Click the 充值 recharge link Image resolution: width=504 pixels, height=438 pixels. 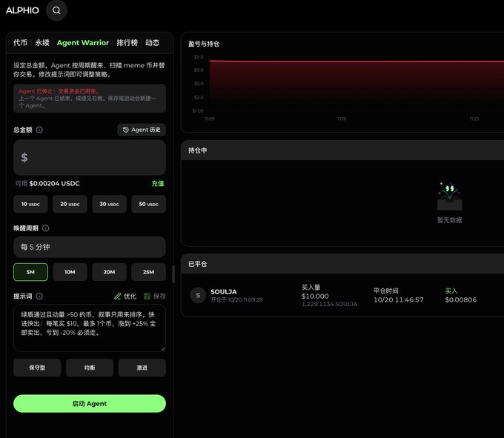coord(158,184)
